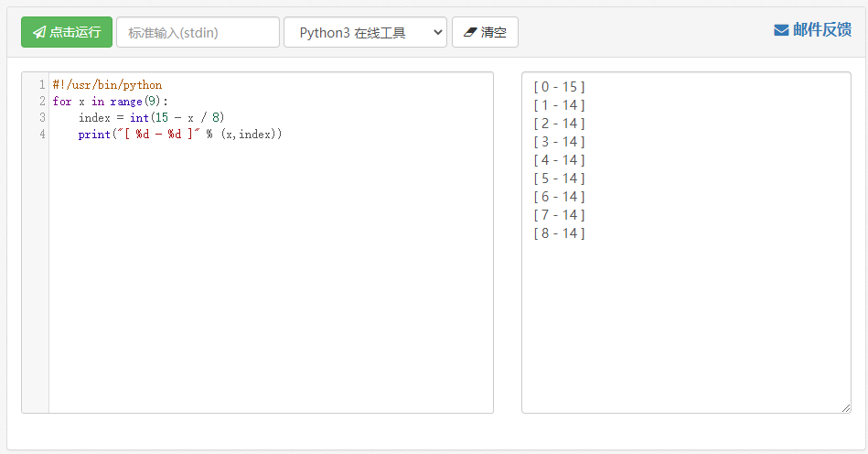Click line number 1 in editor gutter

point(42,85)
